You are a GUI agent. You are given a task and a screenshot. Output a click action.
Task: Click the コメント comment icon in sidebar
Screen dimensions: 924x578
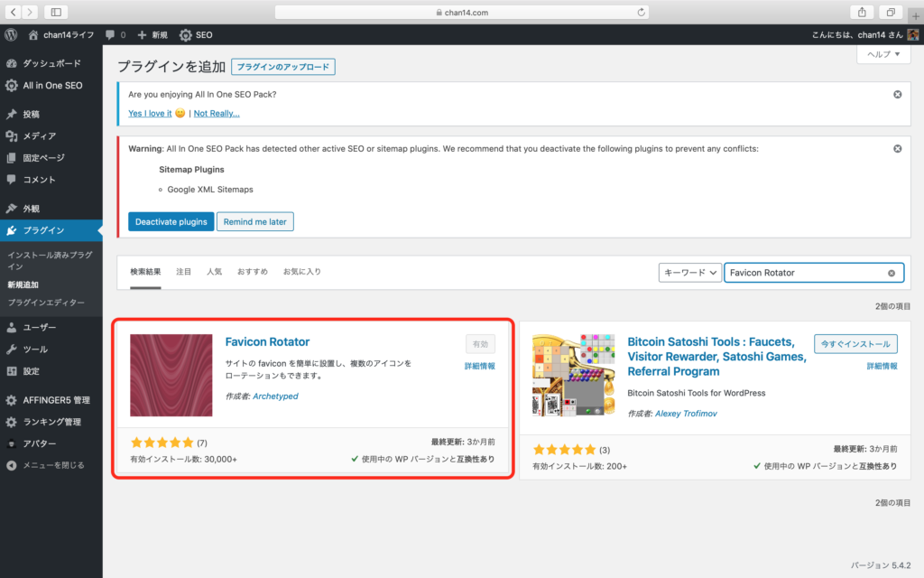(x=11, y=180)
